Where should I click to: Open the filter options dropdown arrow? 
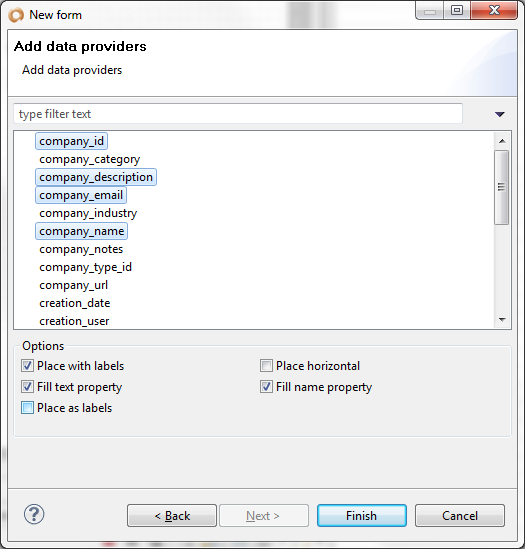click(499, 114)
